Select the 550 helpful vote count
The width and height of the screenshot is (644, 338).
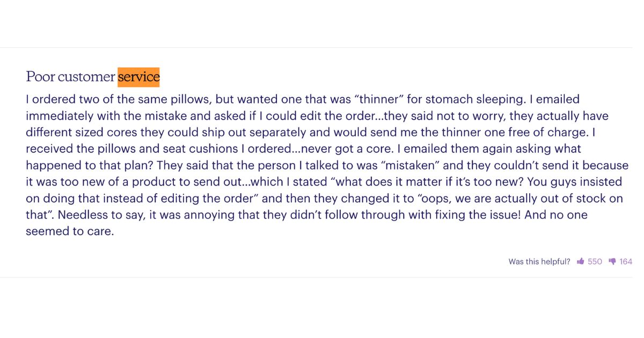(595, 262)
